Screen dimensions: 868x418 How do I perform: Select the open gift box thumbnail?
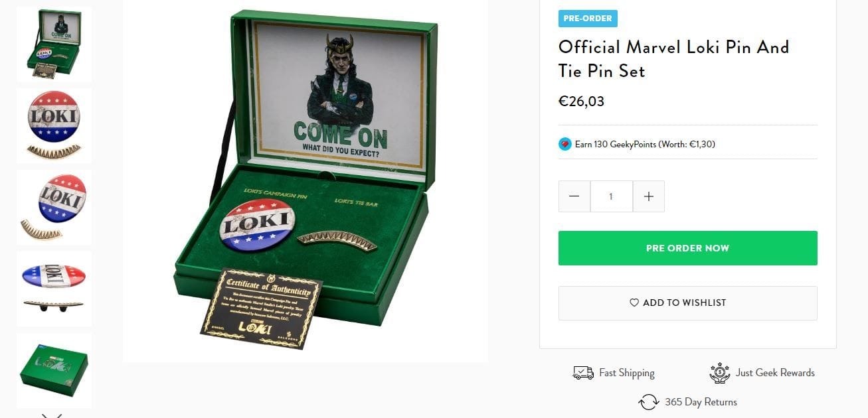pyautogui.click(x=54, y=44)
